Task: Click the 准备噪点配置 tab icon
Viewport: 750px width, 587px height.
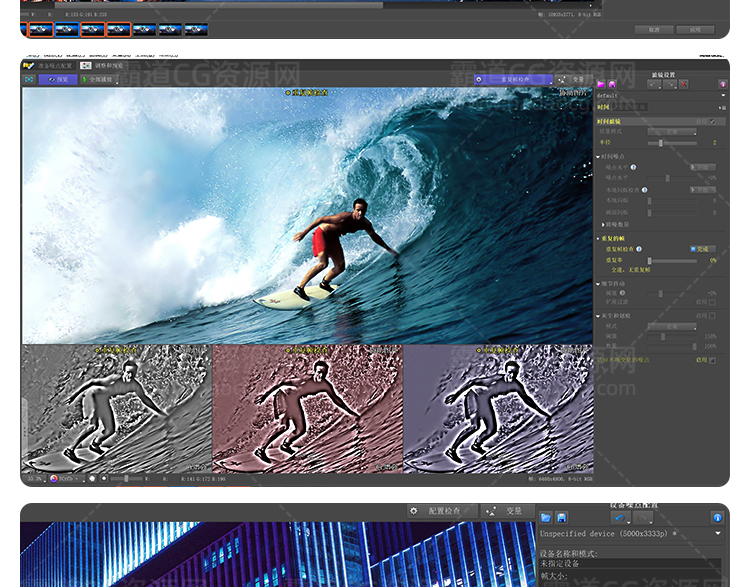Action: tap(29, 66)
